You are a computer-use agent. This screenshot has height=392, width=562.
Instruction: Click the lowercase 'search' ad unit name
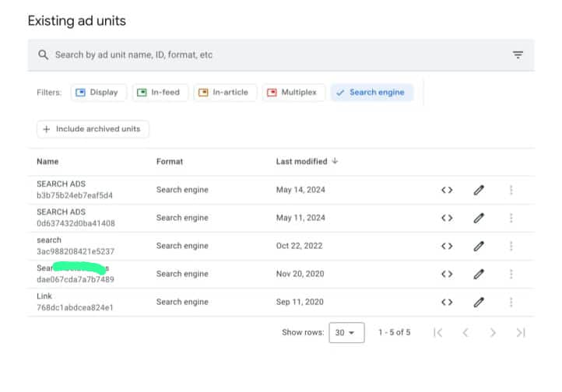(49, 240)
